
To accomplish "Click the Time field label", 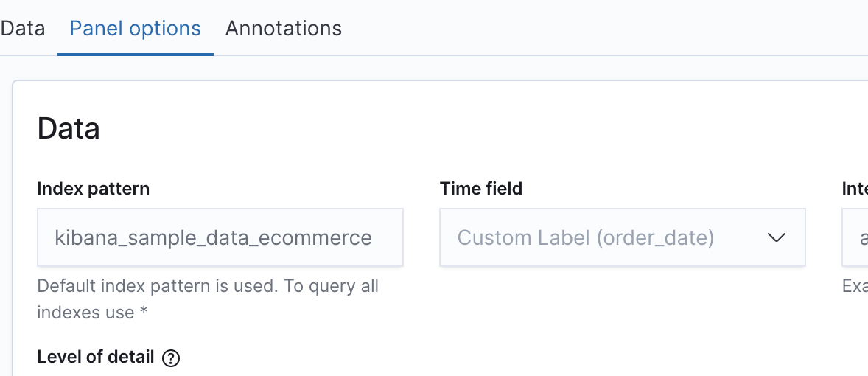I will point(481,189).
